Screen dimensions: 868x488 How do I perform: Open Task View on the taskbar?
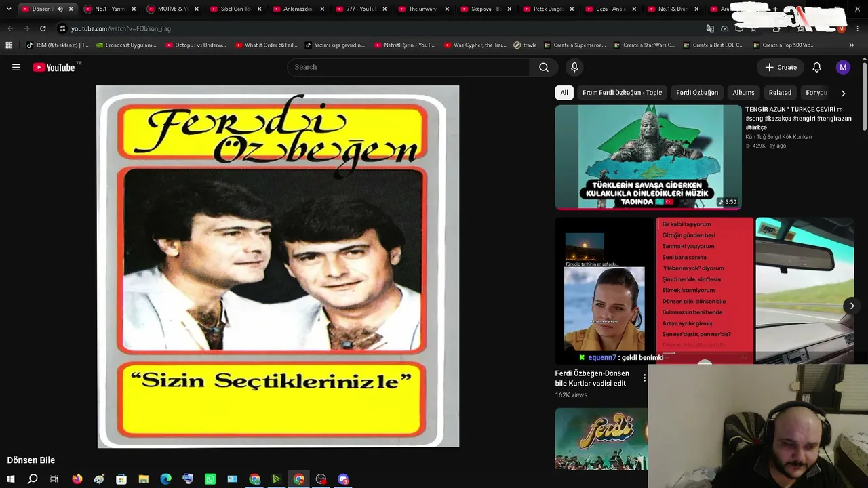[x=54, y=479]
